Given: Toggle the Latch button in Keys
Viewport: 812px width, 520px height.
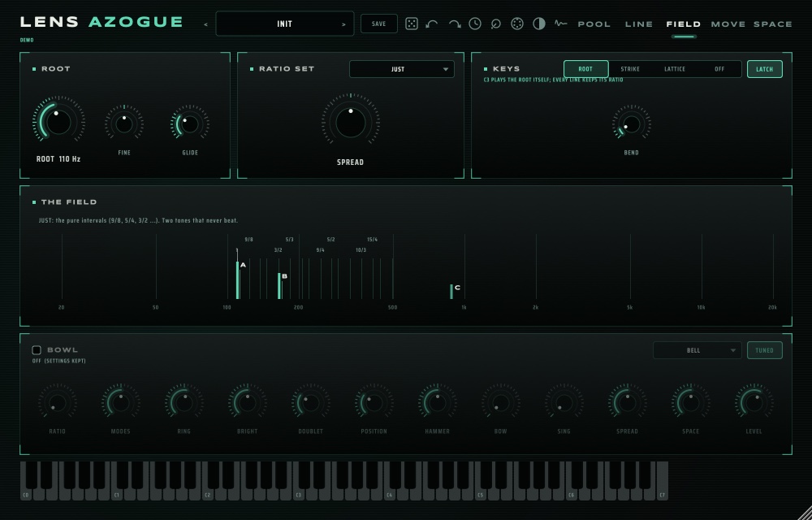Looking at the screenshot, I should 764,69.
